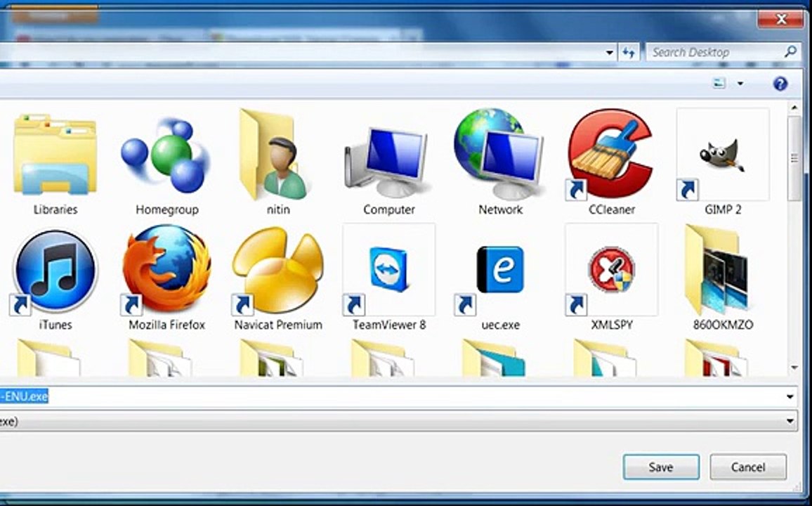
Task: Select the XMLSPY shortcut icon
Action: 612,269
